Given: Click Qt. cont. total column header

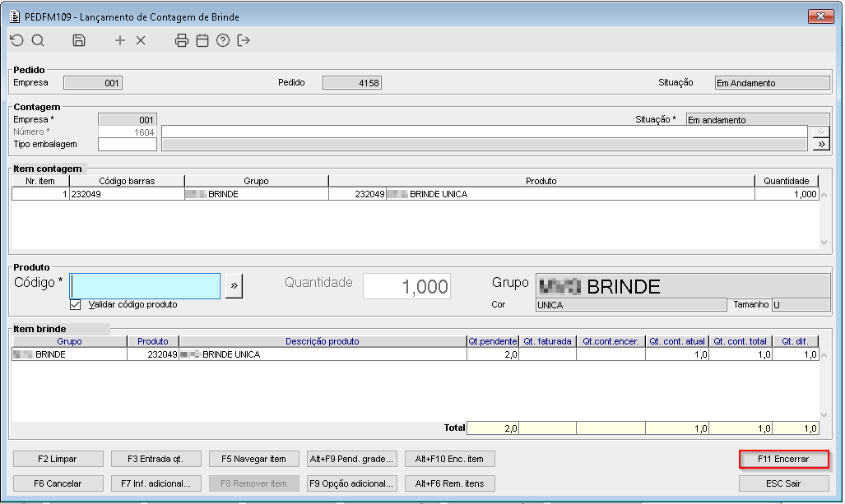Looking at the screenshot, I should point(740,341).
